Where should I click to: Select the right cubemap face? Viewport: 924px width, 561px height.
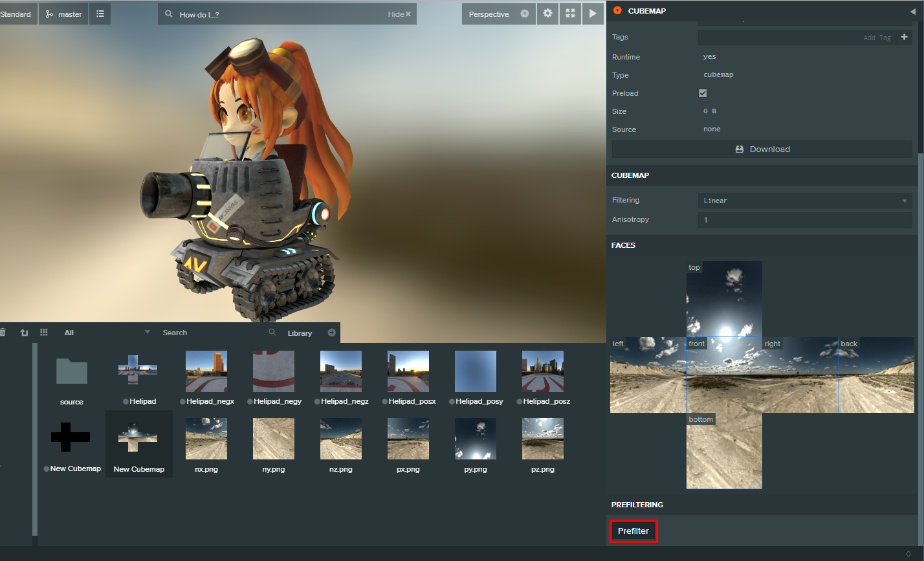tap(800, 375)
